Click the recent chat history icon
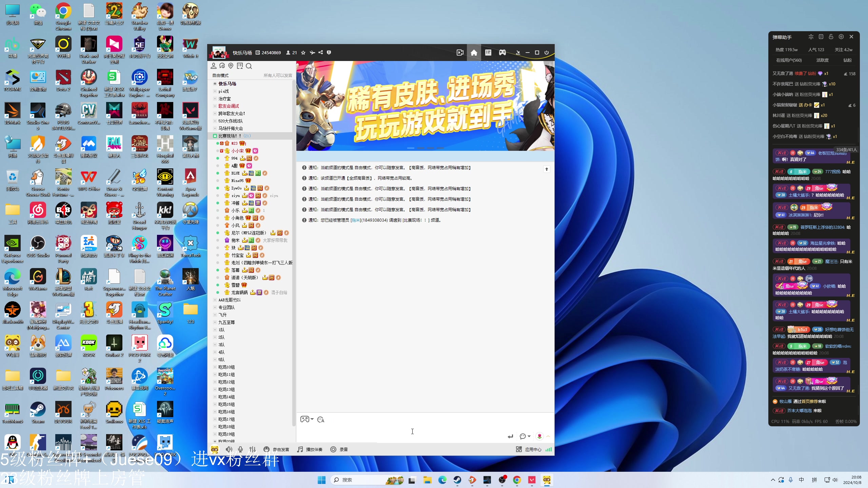The height and width of the screenshot is (488, 868). 222,66
